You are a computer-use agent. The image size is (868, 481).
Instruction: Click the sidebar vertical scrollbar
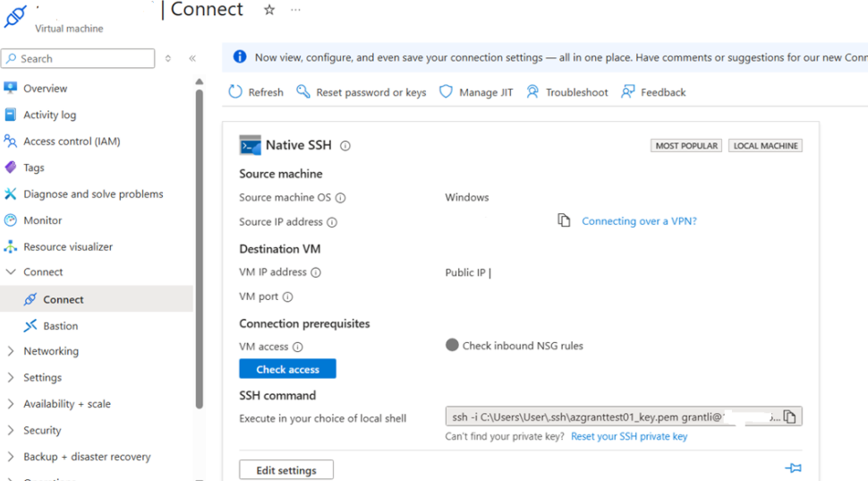coord(200,248)
